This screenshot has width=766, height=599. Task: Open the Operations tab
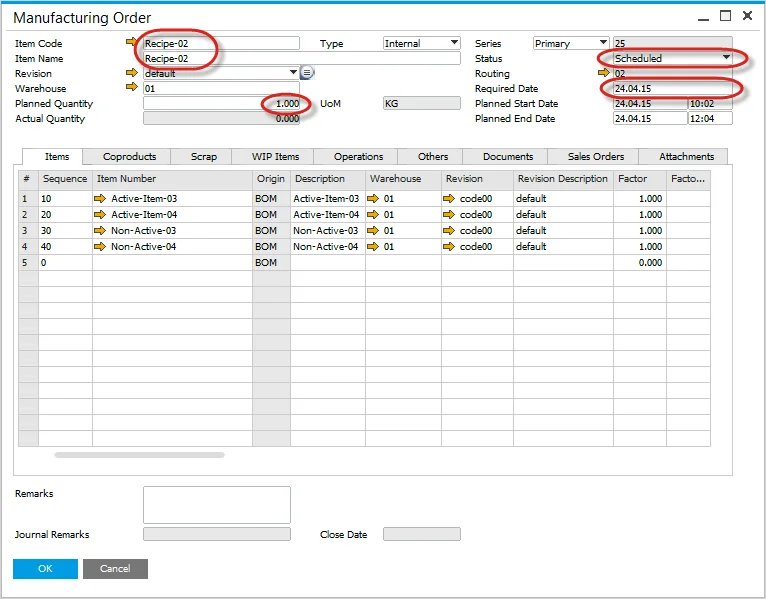[x=358, y=156]
